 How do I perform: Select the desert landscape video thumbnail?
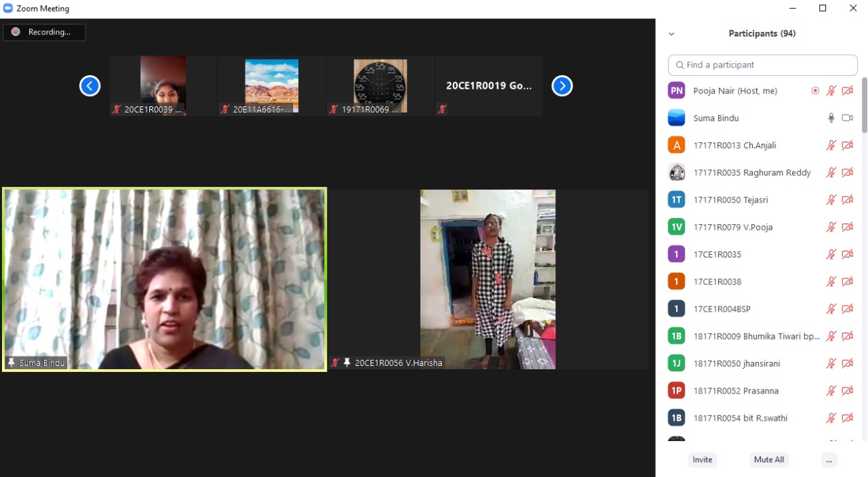coord(271,85)
